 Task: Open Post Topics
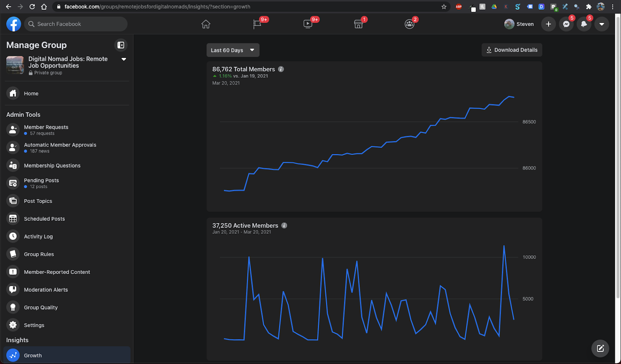point(67,201)
